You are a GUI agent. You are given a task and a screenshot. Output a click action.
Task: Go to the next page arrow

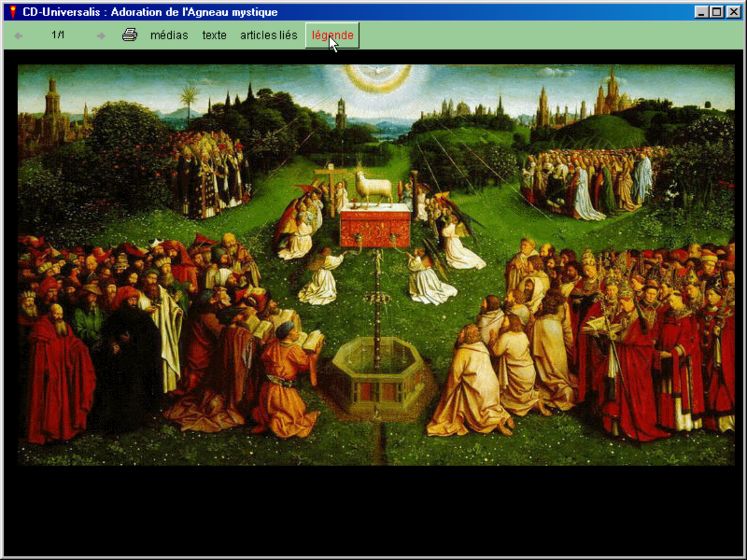point(101,36)
